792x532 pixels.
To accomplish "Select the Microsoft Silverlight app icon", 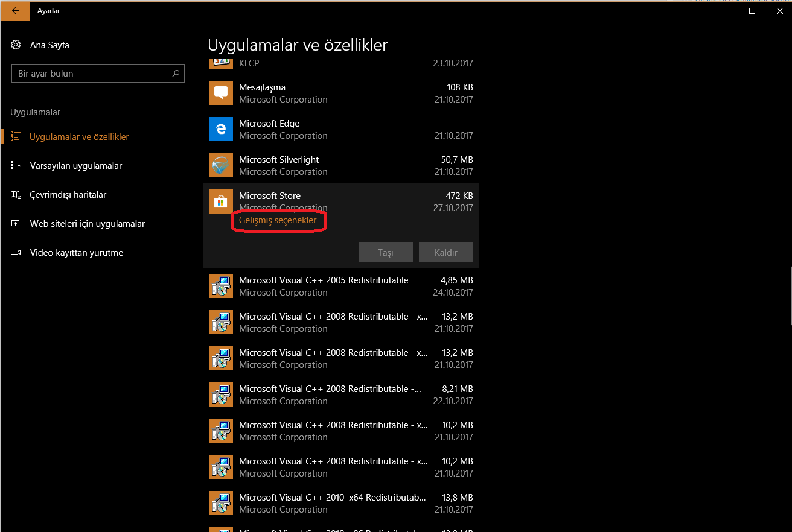I will (221, 165).
